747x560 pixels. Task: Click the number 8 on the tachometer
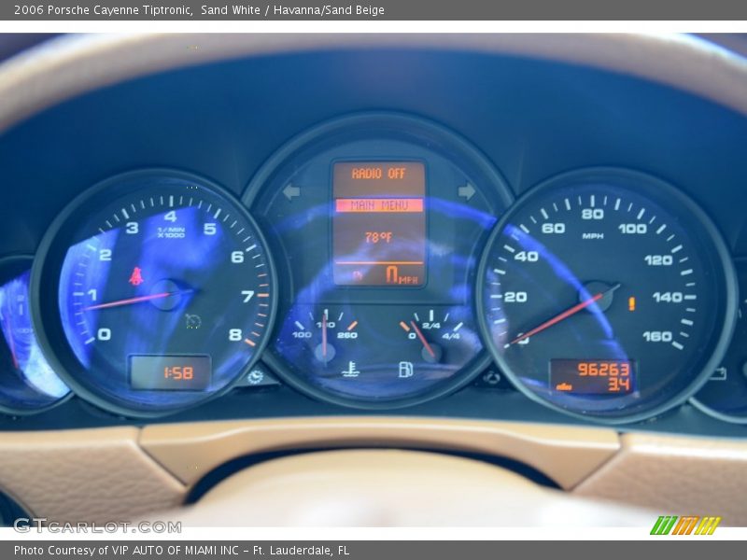pyautogui.click(x=235, y=334)
